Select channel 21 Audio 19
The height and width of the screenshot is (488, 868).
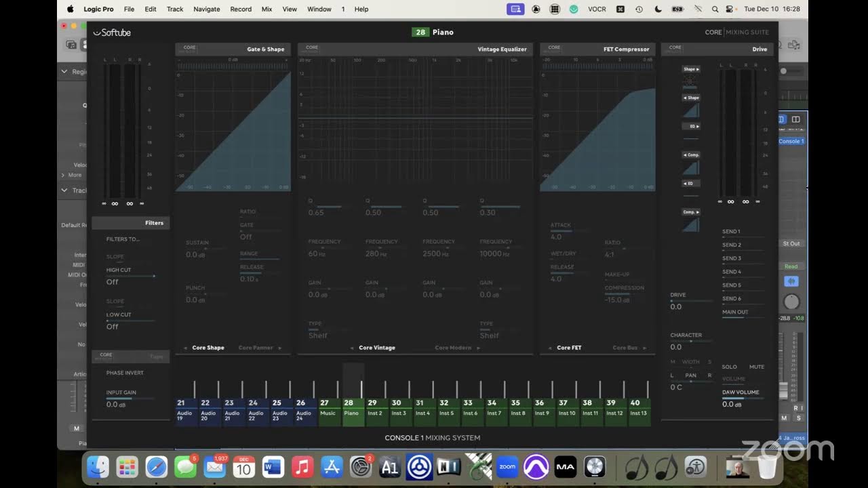tap(185, 411)
